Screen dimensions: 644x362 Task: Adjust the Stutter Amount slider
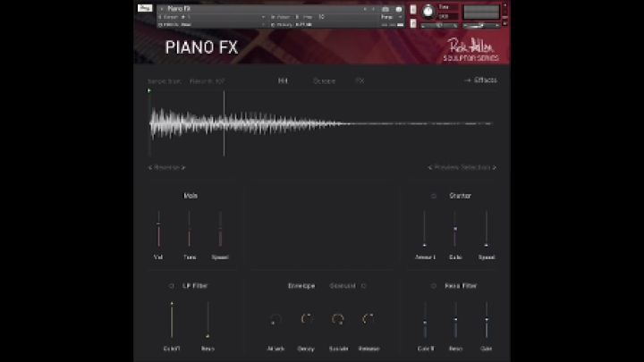coord(424,229)
